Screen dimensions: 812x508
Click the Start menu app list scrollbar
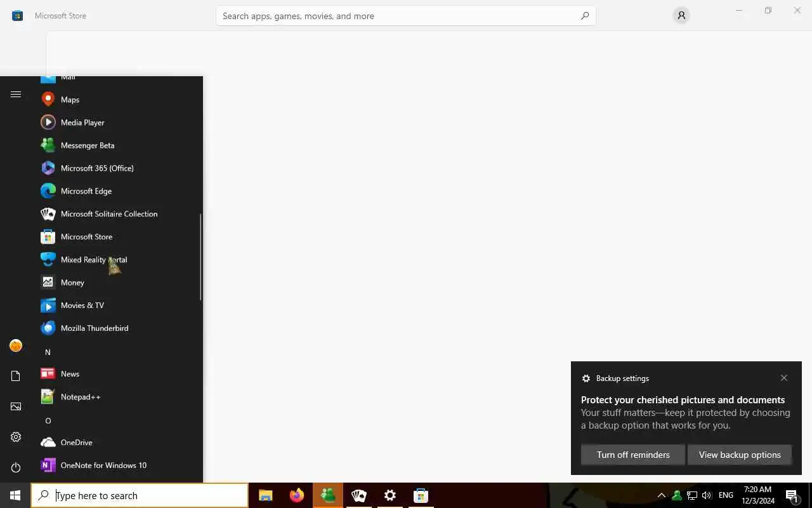coord(200,257)
